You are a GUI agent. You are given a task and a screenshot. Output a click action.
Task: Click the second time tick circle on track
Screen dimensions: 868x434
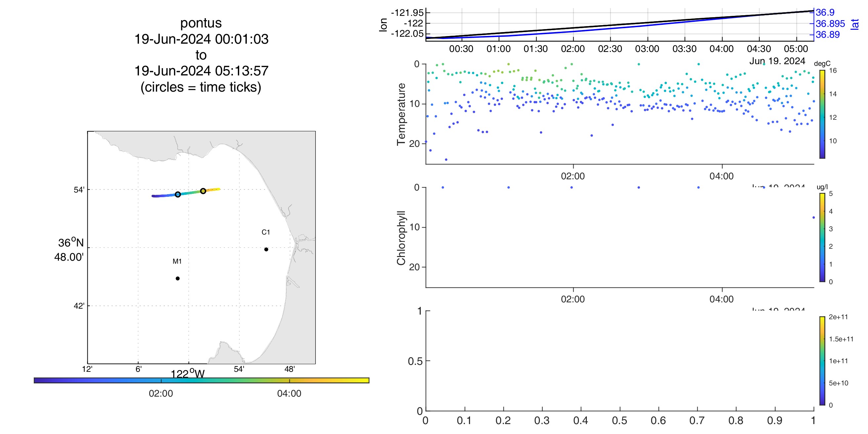[x=203, y=191]
